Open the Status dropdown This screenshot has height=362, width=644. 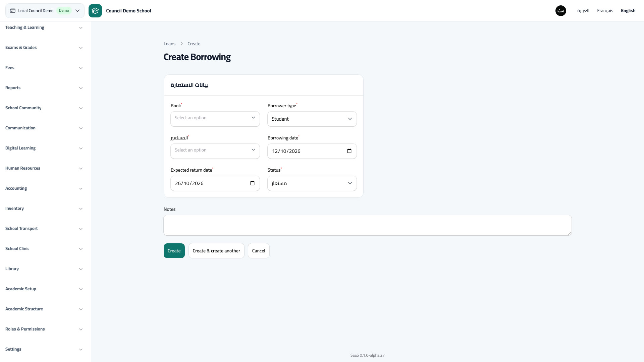pyautogui.click(x=312, y=183)
